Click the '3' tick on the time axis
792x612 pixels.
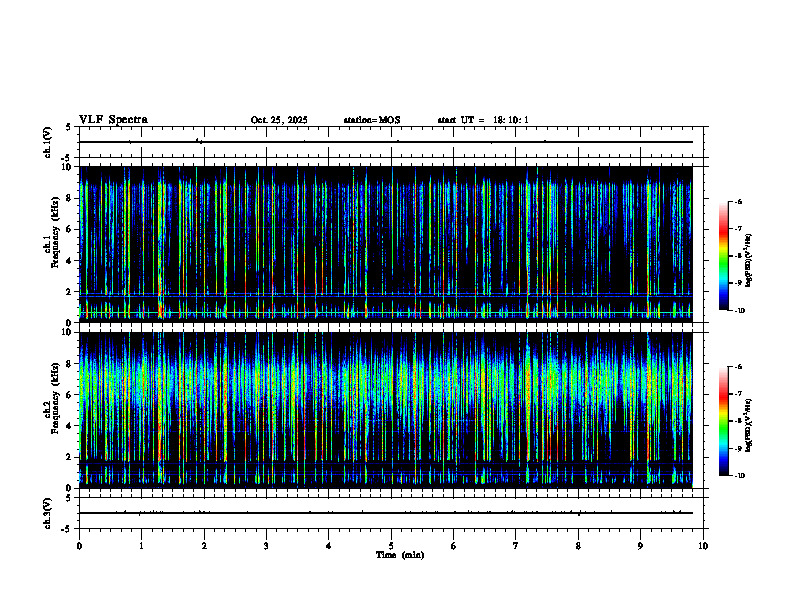tap(266, 546)
